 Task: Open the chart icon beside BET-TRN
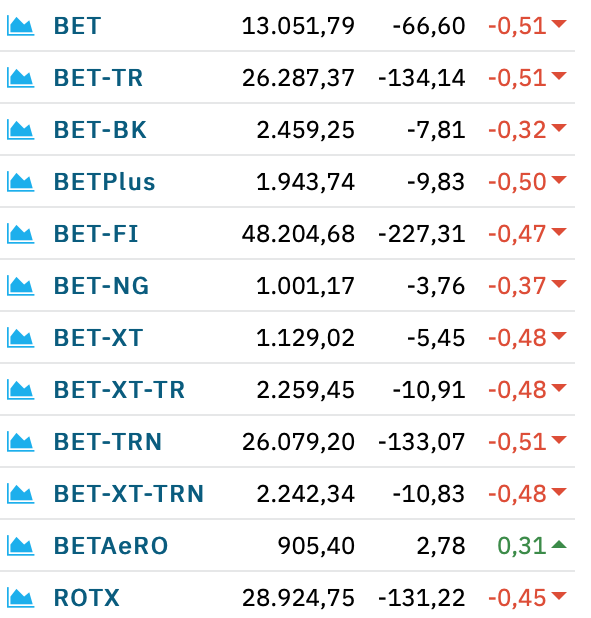click(21, 442)
